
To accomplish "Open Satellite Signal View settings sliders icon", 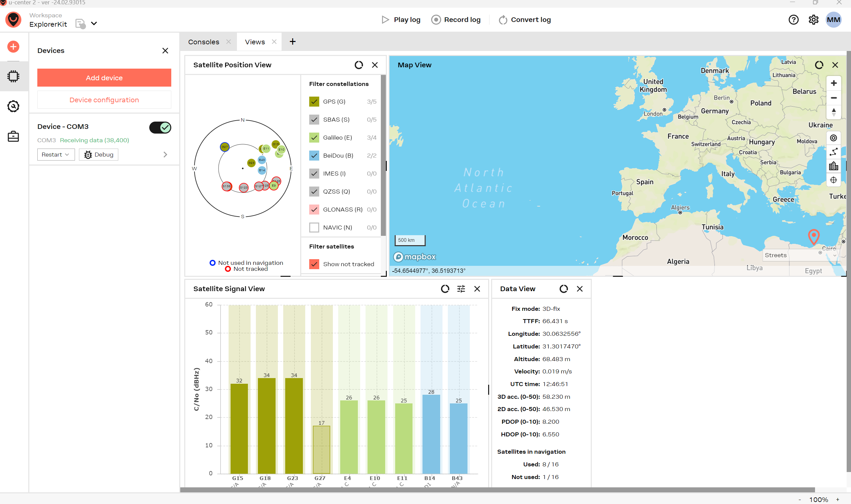I will 461,289.
